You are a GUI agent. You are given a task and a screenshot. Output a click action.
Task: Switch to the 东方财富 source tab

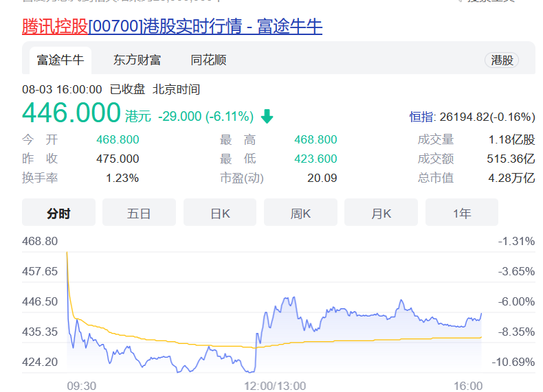tap(137, 60)
